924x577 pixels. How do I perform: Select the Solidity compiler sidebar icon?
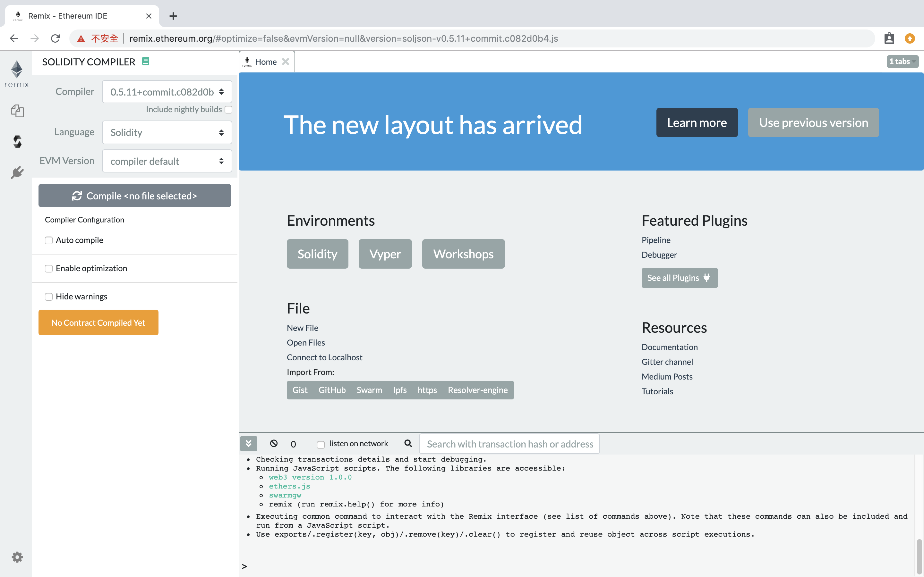point(17,142)
